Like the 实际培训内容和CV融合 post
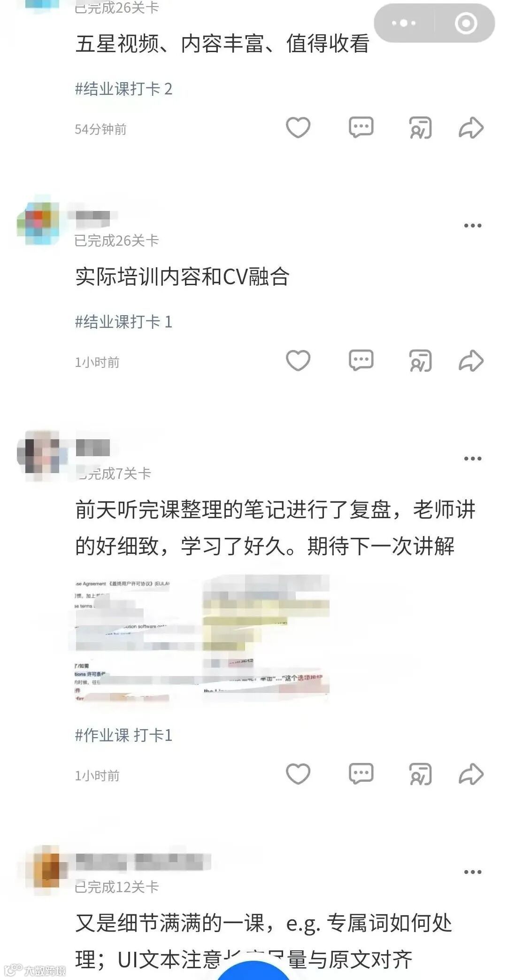 pyautogui.click(x=298, y=360)
